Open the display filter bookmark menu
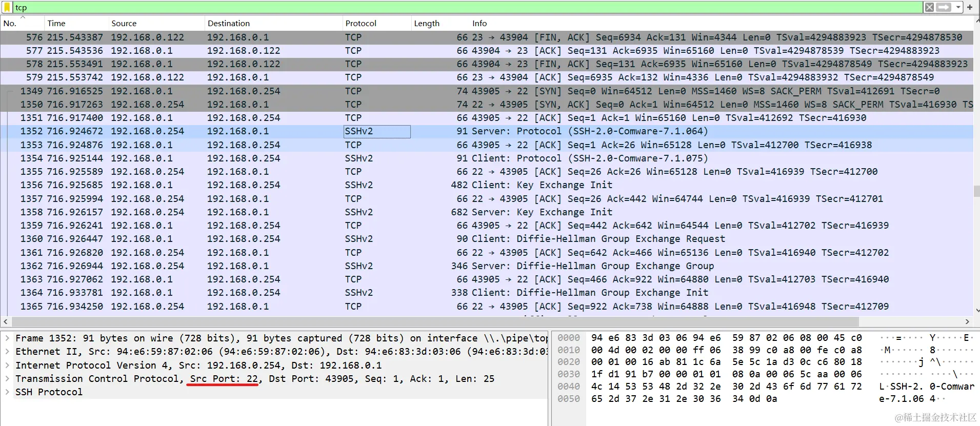980x426 pixels. pos(7,7)
